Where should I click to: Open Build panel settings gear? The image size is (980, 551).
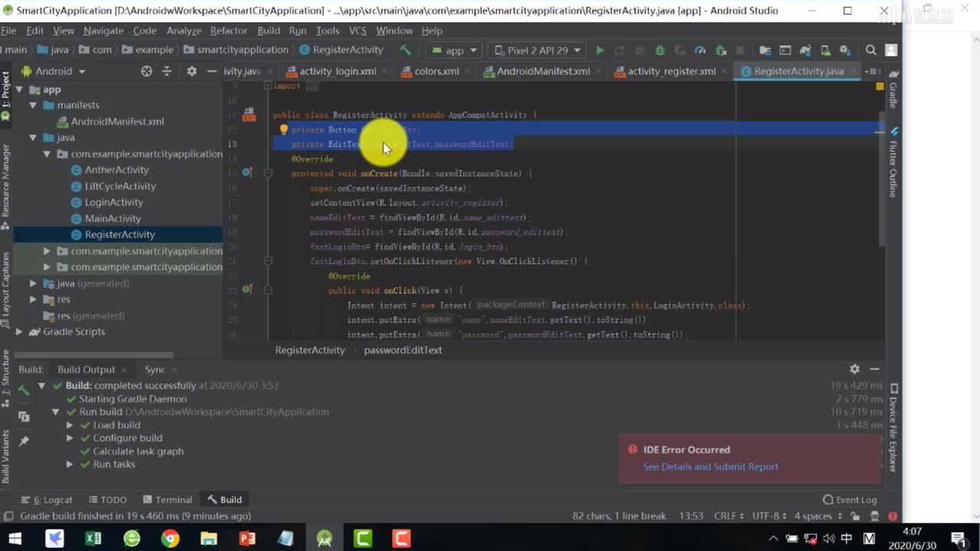point(854,369)
